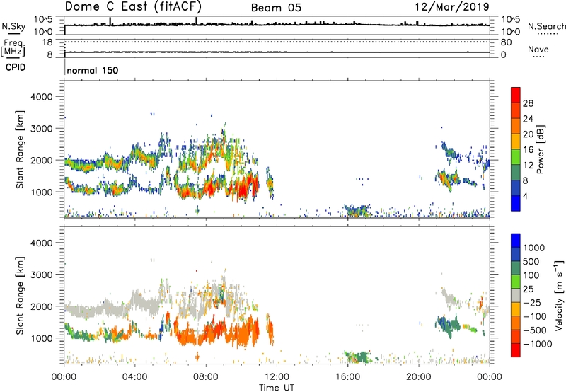Viewport: 566px width, 392px height.
Task: Click the "20" label on the power colorbar
Action: coord(528,134)
